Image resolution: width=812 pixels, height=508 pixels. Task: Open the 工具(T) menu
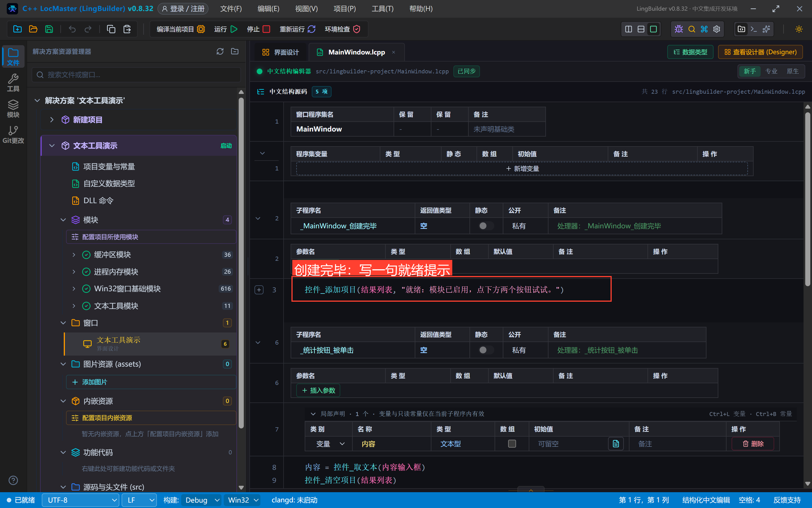point(383,9)
